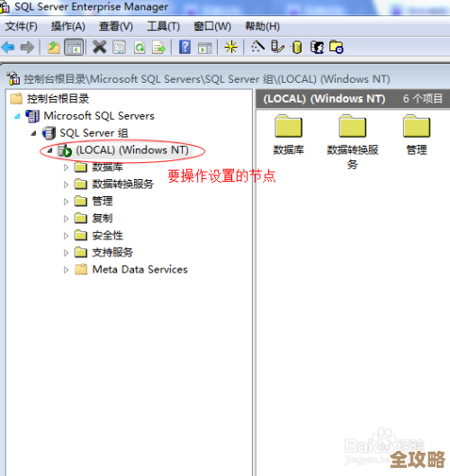The height and width of the screenshot is (476, 450).
Task: Click the yellow New star icon
Action: pyautogui.click(x=230, y=48)
